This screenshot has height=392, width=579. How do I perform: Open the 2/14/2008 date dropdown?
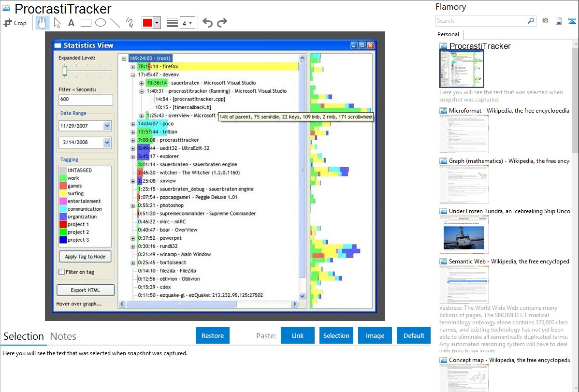pyautogui.click(x=107, y=142)
